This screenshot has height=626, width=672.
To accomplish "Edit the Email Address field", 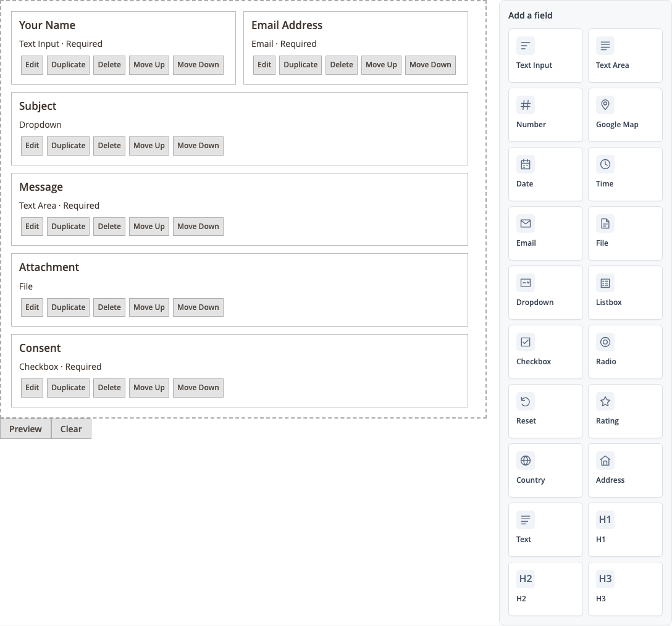I will click(264, 65).
